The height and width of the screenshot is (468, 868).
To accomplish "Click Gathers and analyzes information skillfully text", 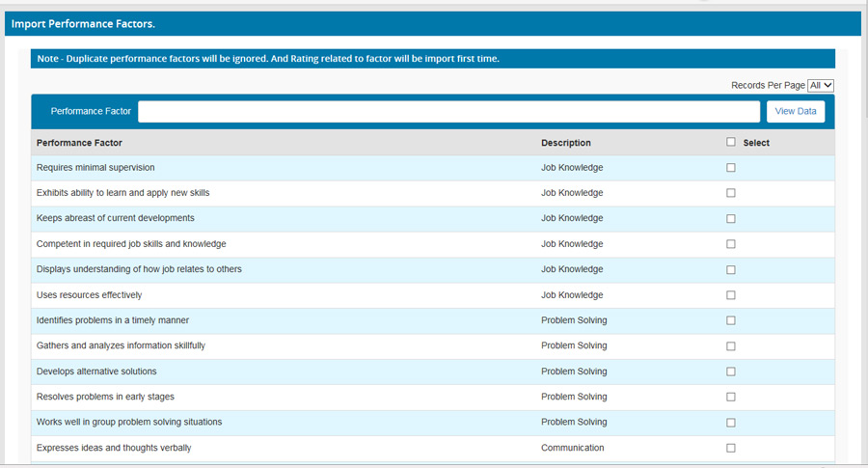I will click(121, 345).
